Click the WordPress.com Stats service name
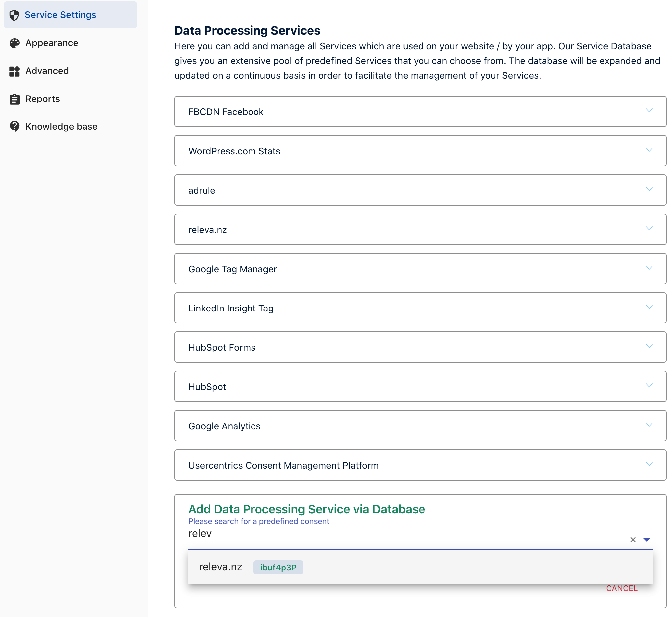The width and height of the screenshot is (672, 617). [234, 151]
